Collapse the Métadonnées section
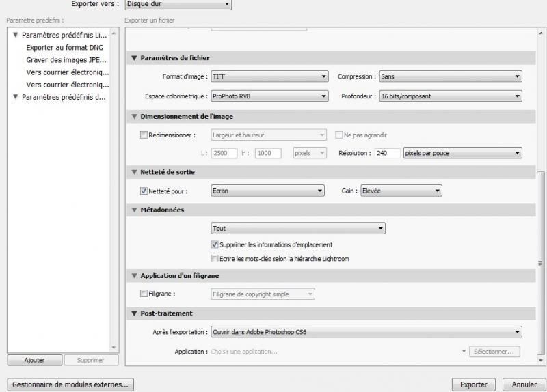Screen dimensions: 547x392 (134, 210)
